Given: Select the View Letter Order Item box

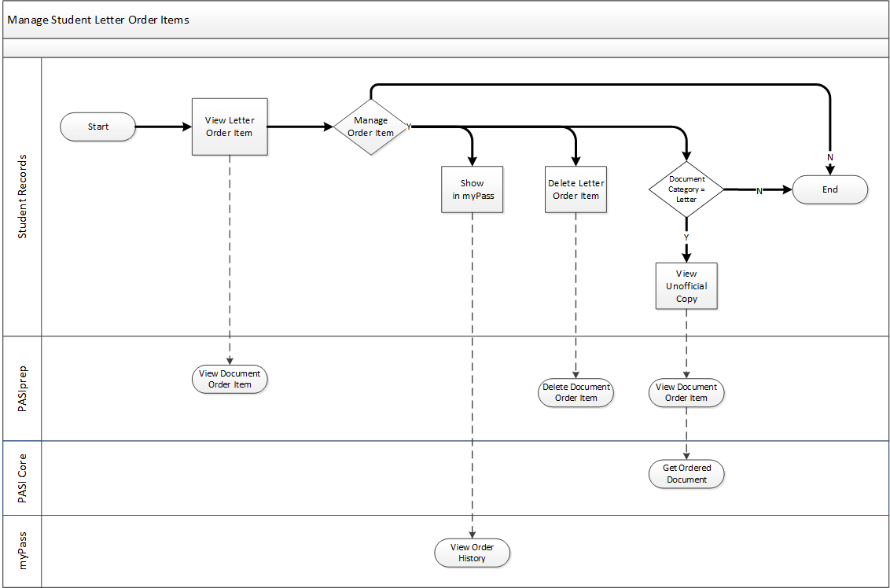Looking at the screenshot, I should [x=230, y=127].
